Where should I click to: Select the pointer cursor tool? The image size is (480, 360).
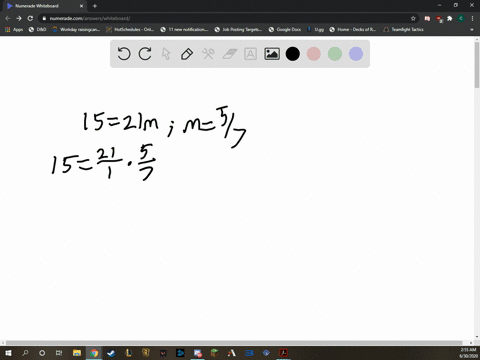coord(166,54)
